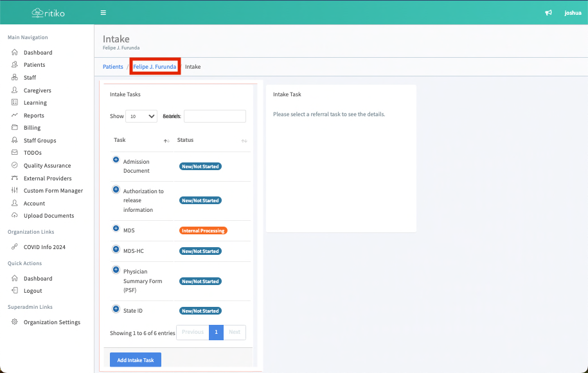Open Quality Assurance in sidebar
The height and width of the screenshot is (373, 588).
tap(47, 166)
